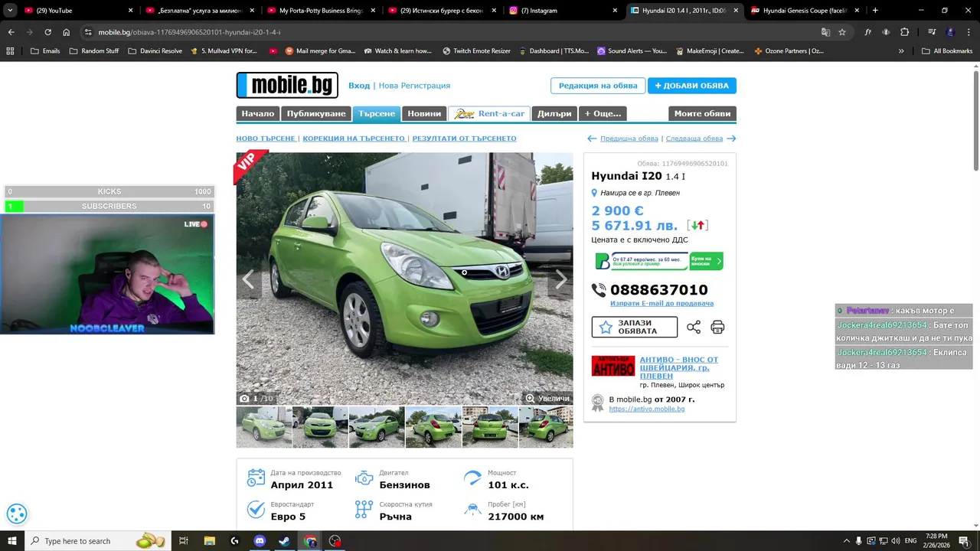Go back to the previous page

tap(11, 32)
